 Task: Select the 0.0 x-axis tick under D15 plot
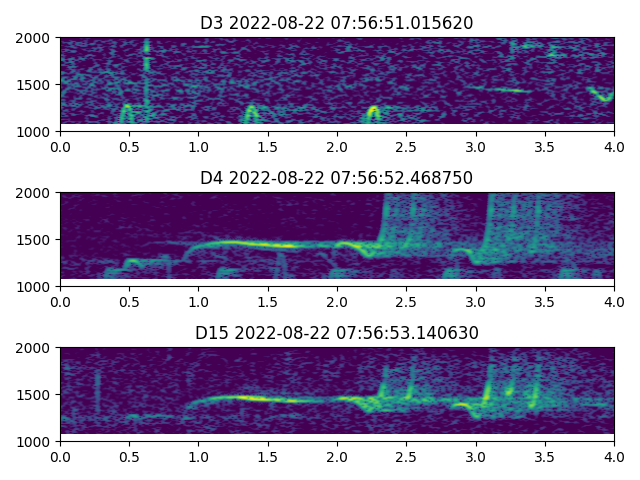click(x=60, y=455)
